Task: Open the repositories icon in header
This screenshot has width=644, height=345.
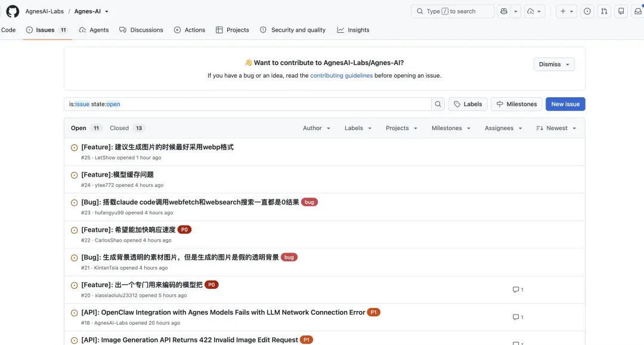Action: [x=621, y=11]
